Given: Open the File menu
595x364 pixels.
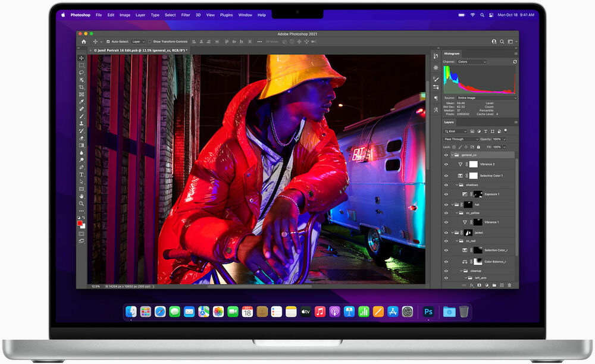Looking at the screenshot, I should (99, 15).
